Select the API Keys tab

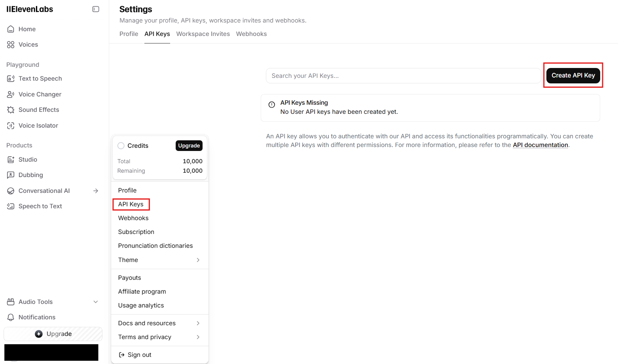point(157,34)
